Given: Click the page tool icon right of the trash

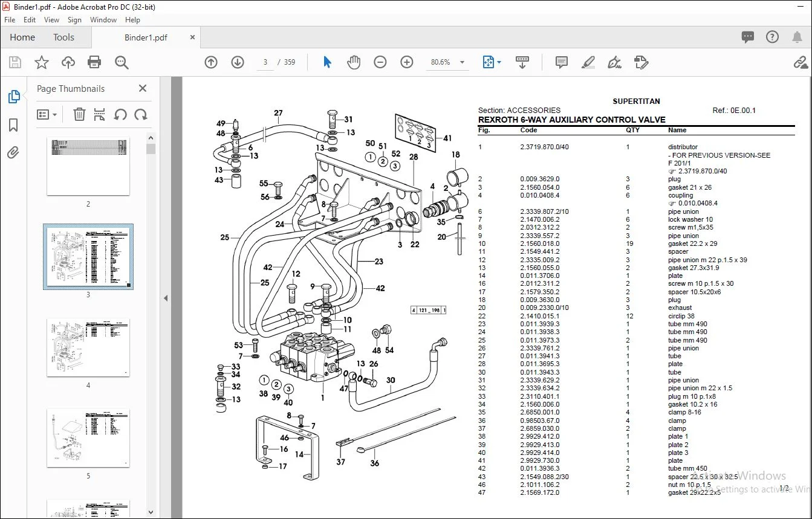Looking at the screenshot, I should click(x=100, y=114).
